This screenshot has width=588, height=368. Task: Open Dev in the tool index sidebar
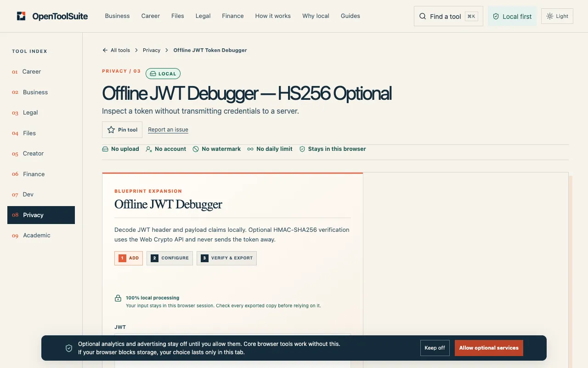point(41,195)
